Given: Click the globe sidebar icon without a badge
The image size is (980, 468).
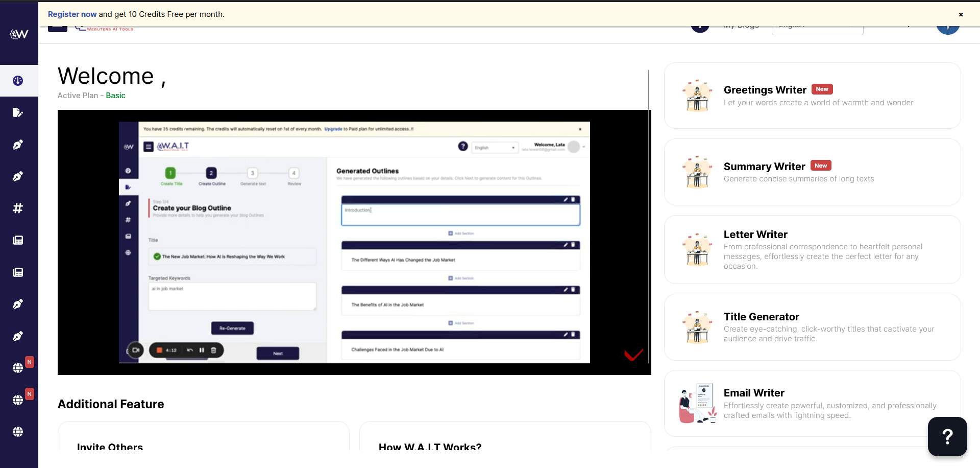Looking at the screenshot, I should pyautogui.click(x=18, y=432).
